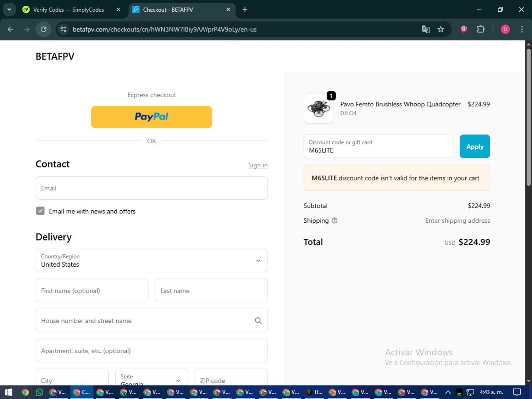Click the scrollbar up arrow

pos(528,44)
